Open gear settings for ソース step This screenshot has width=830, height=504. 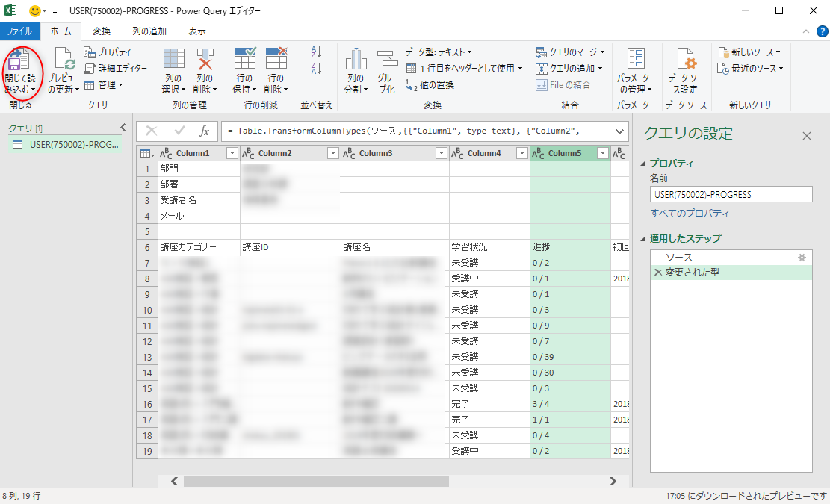pyautogui.click(x=802, y=258)
